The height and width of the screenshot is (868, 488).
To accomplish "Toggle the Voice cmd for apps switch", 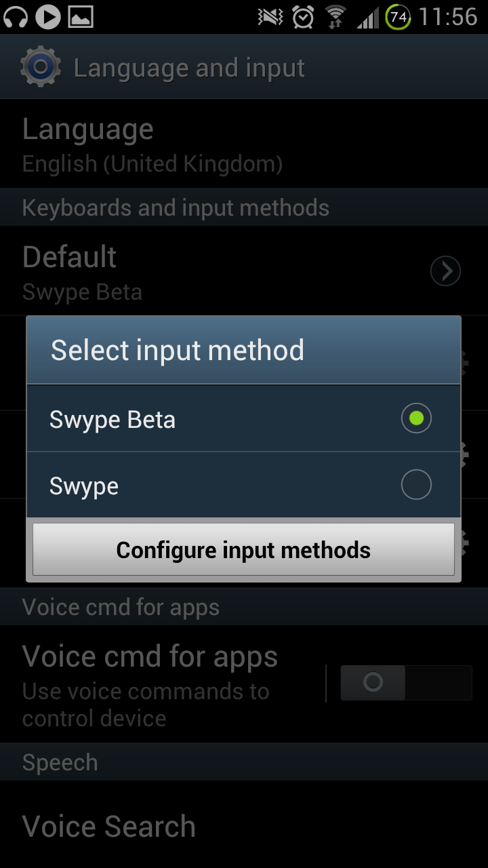I will click(405, 682).
